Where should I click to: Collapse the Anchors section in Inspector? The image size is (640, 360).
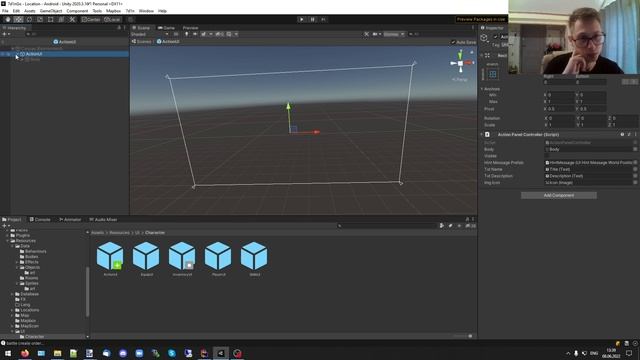click(482, 89)
